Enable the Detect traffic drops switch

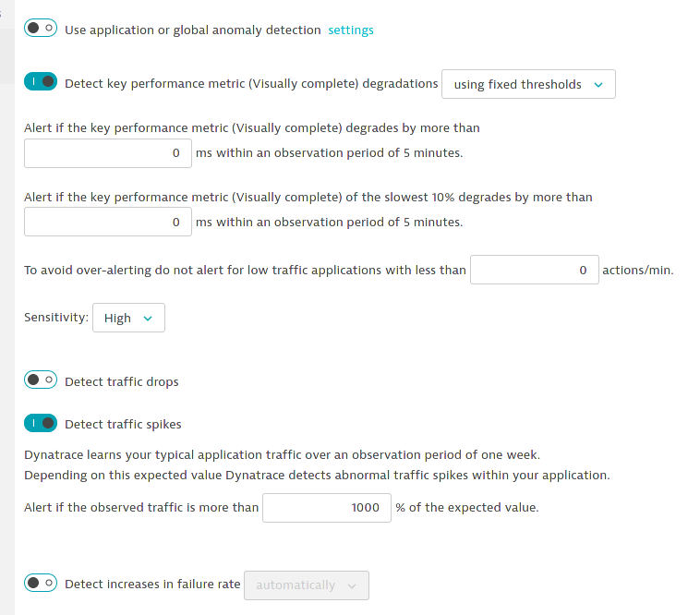point(41,380)
